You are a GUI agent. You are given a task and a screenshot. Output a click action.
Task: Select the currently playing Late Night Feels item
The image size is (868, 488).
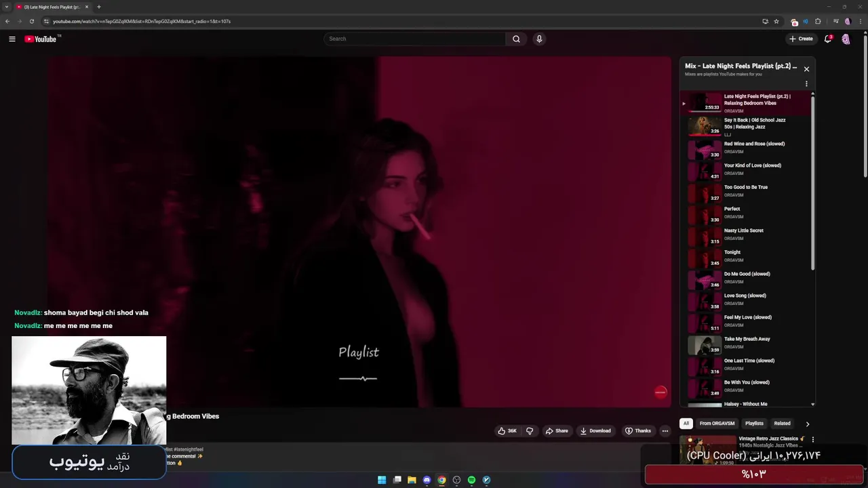[746, 103]
